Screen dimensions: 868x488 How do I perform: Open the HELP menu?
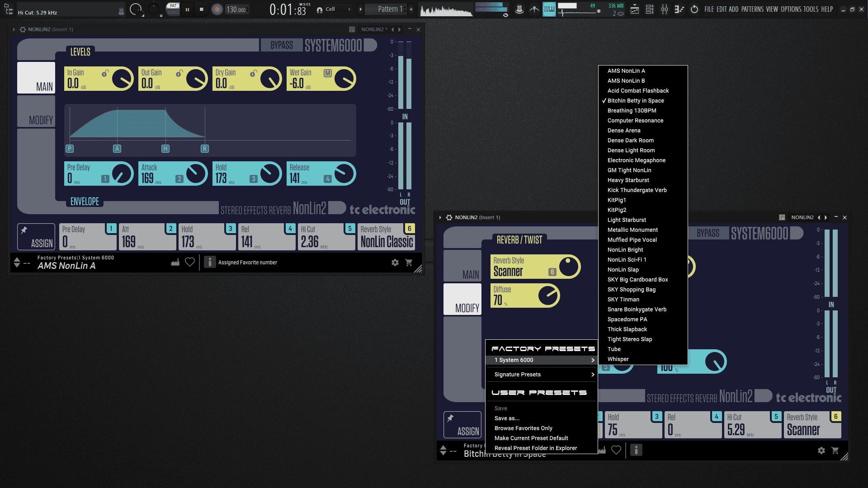point(827,9)
